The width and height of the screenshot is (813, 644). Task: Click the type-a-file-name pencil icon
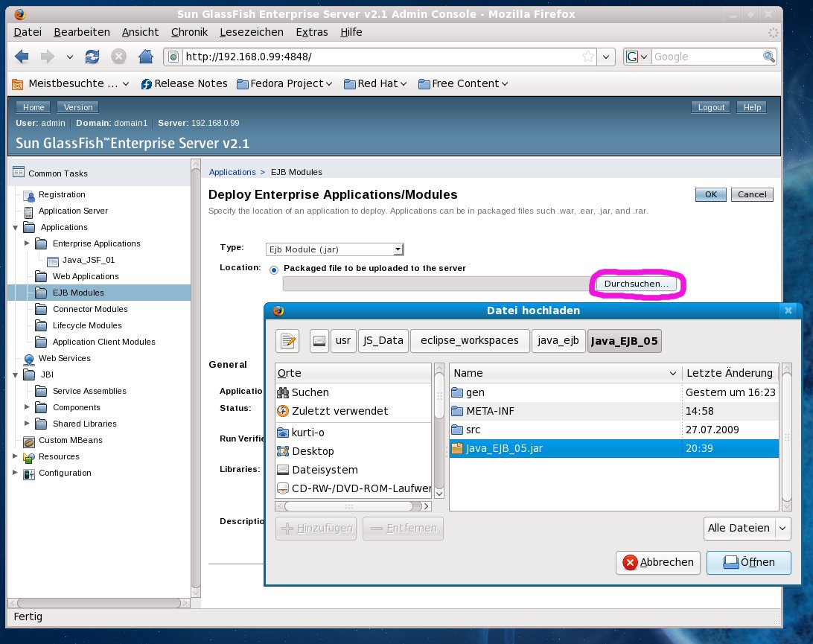pyautogui.click(x=287, y=341)
